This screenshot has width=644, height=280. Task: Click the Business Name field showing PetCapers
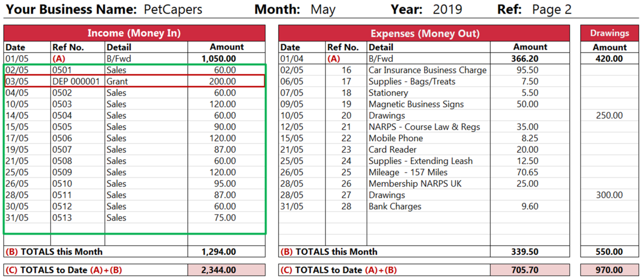tap(172, 10)
